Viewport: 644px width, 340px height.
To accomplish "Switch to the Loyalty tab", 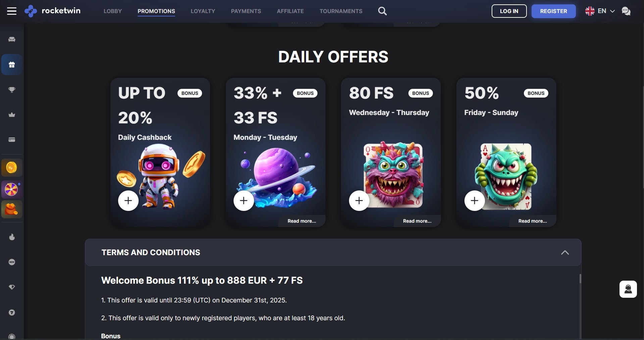I will click(x=203, y=11).
